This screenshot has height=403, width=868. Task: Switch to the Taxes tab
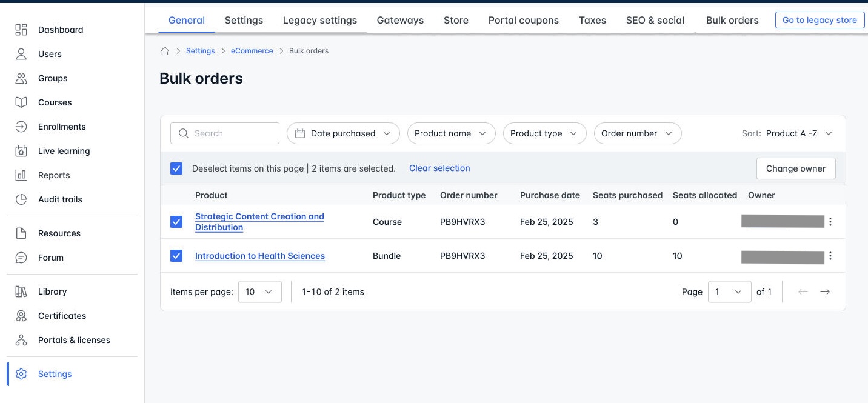(x=592, y=20)
